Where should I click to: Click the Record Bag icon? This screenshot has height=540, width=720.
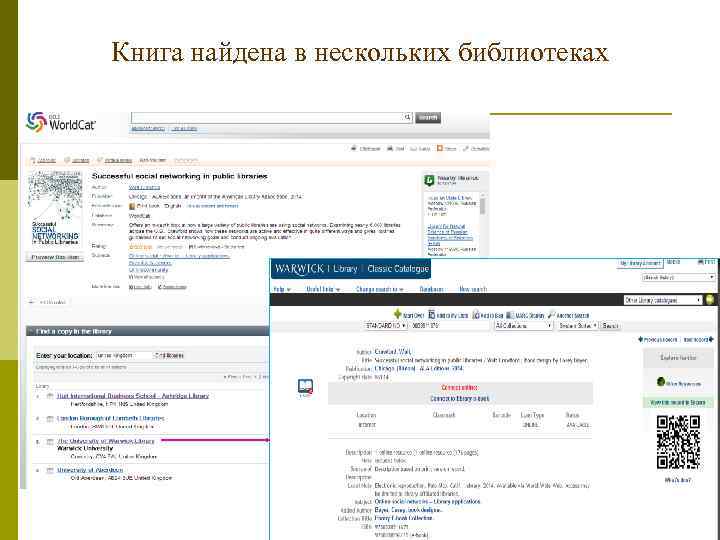(476, 315)
